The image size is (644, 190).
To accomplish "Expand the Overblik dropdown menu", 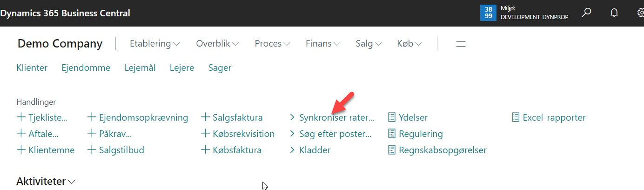I will 217,44.
